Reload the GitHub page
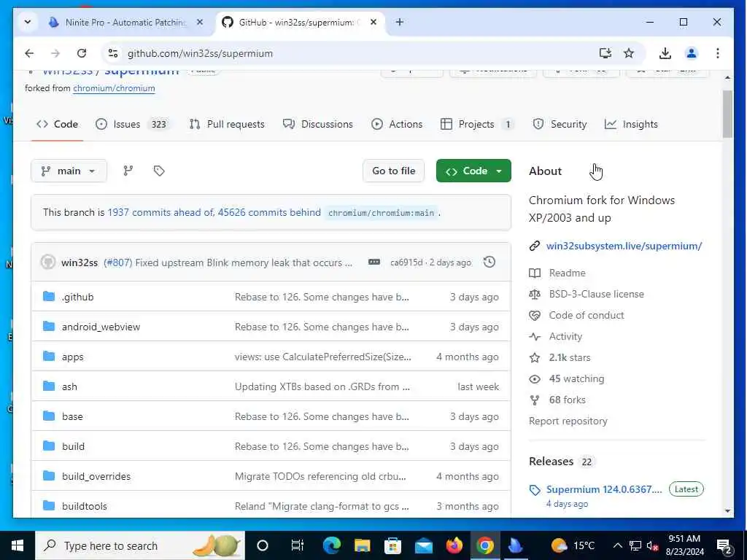Screen dimensions: 747x560 82,53
